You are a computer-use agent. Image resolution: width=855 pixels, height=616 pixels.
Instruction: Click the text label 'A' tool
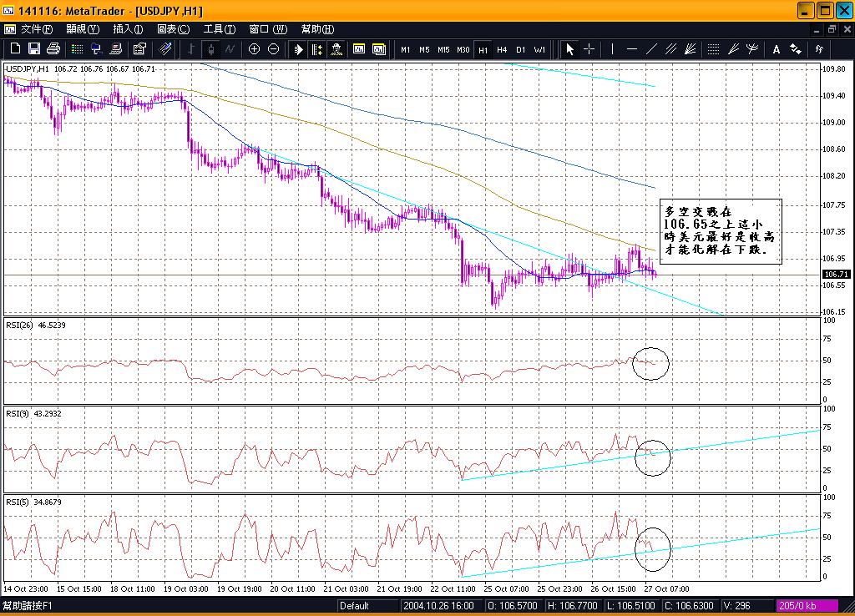(x=776, y=49)
